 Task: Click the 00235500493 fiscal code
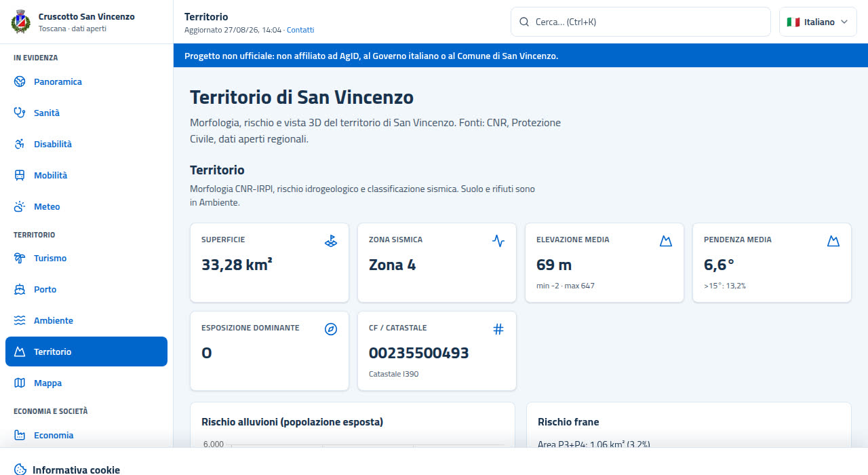[x=418, y=353]
